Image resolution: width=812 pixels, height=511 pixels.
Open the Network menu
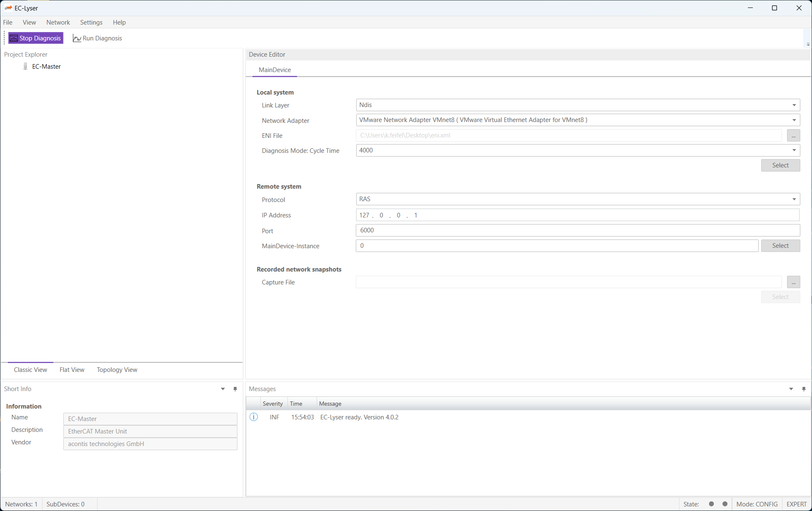click(58, 22)
